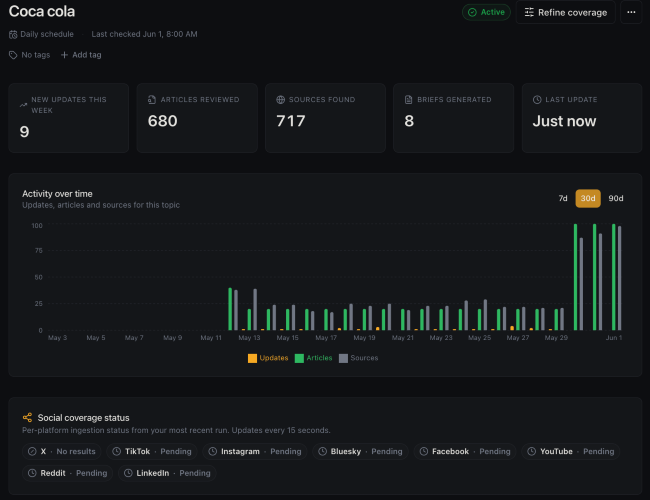Click the file icon on Briefs Generated card
Screen dimensions: 650x500
point(409,100)
